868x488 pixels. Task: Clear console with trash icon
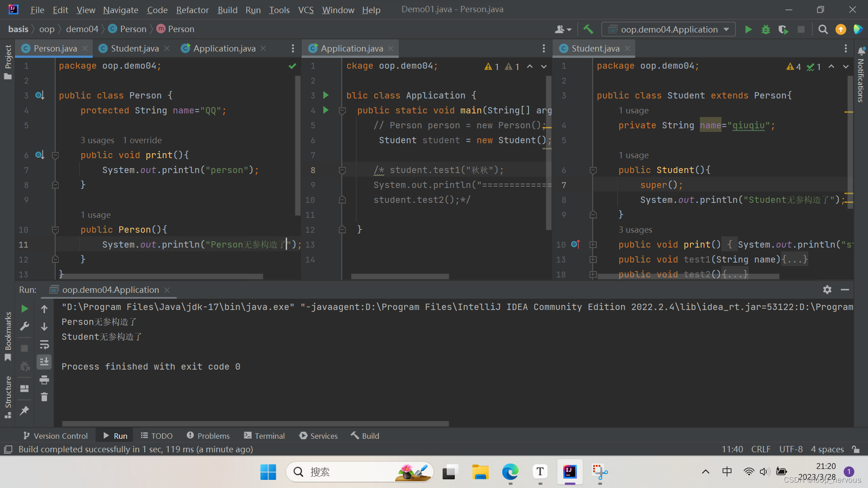[44, 397]
